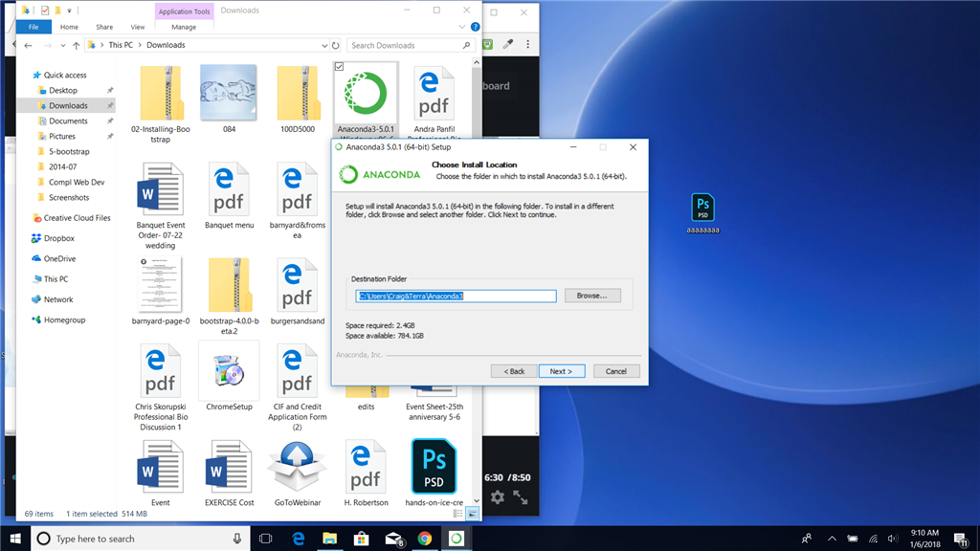
Task: Switch to large icons view in Explorer
Action: 473,514
